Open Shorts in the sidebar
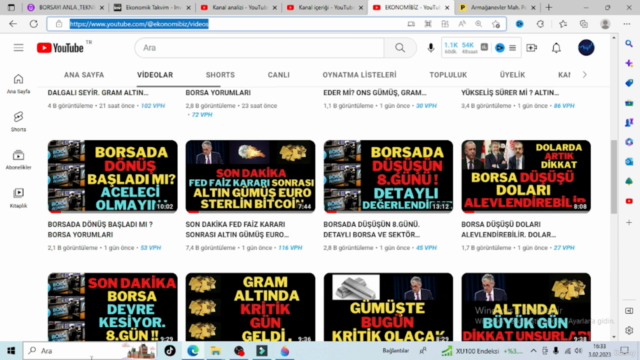The width and height of the screenshot is (640, 360). tap(18, 122)
